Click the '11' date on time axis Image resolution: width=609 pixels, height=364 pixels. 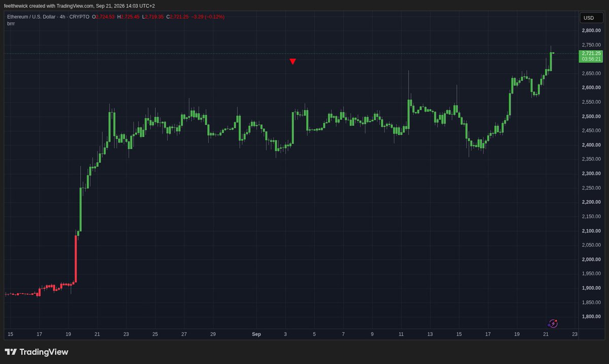point(401,334)
